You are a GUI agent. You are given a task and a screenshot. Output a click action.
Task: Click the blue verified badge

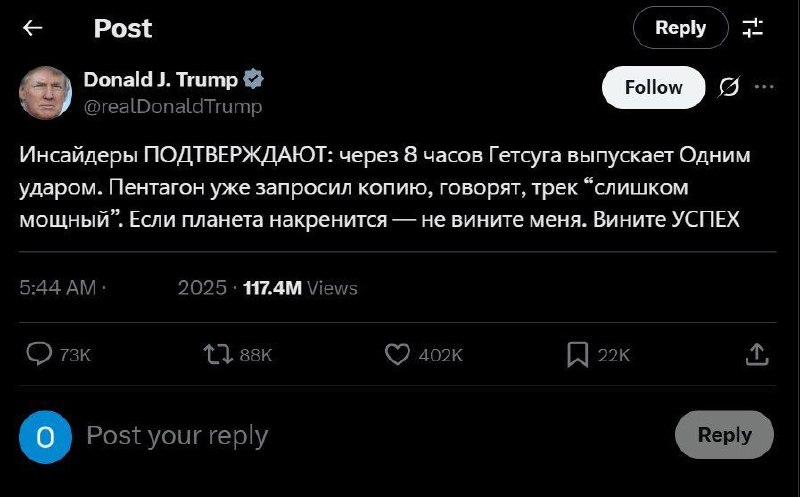coord(253,80)
